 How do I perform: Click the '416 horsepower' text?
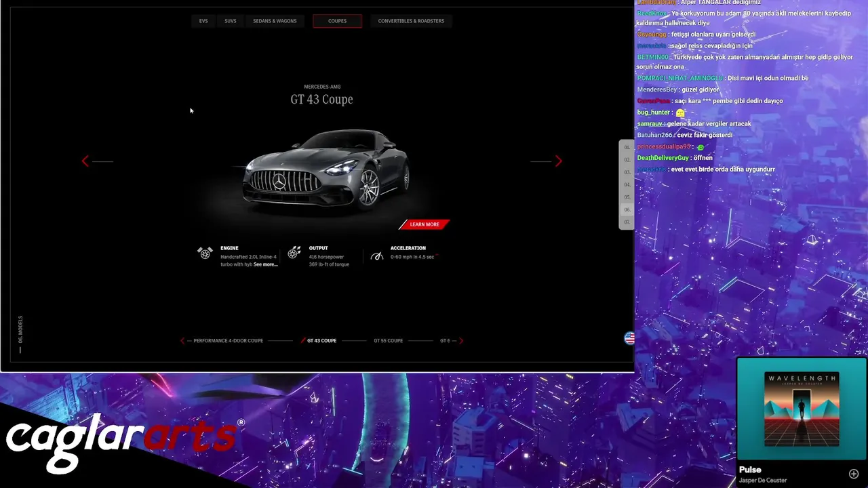point(326,257)
